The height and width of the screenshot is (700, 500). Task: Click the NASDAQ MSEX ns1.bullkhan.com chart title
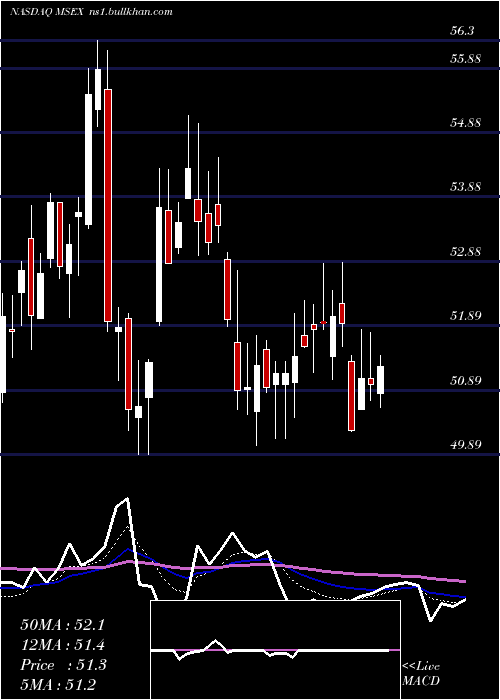(x=91, y=12)
